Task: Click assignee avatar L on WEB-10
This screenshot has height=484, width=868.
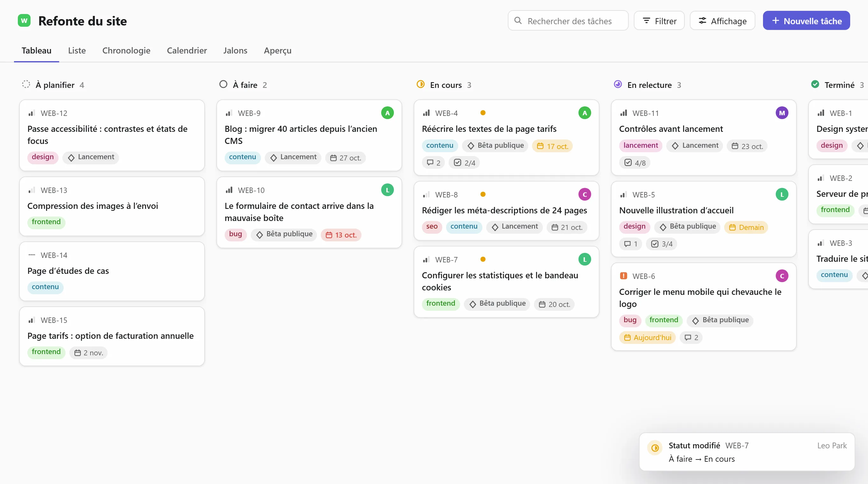Action: click(x=387, y=190)
